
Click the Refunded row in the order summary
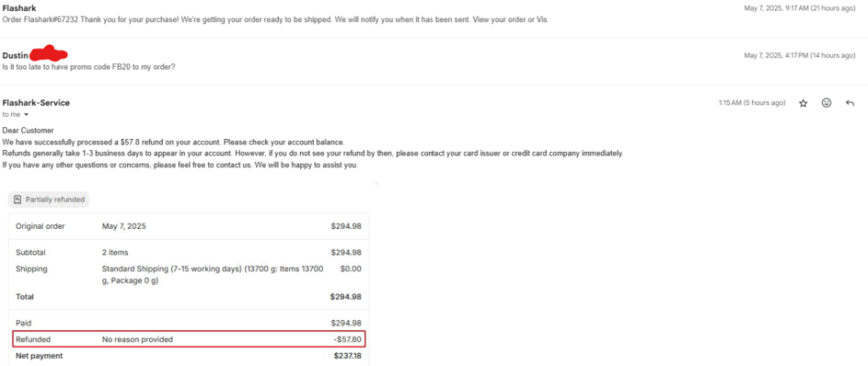click(x=188, y=339)
